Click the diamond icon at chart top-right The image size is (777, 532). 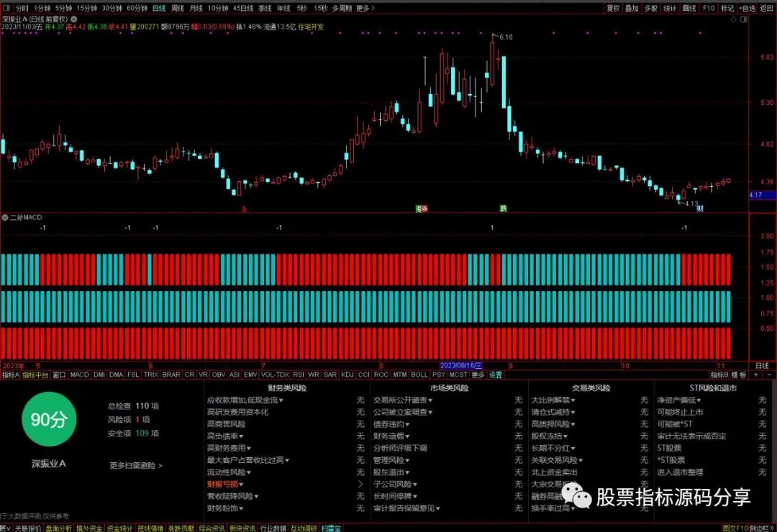click(x=733, y=19)
